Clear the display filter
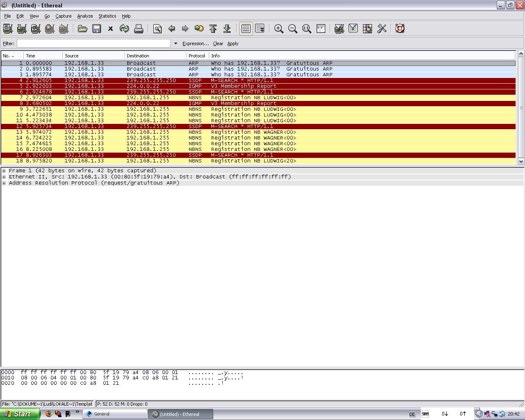 218,43
